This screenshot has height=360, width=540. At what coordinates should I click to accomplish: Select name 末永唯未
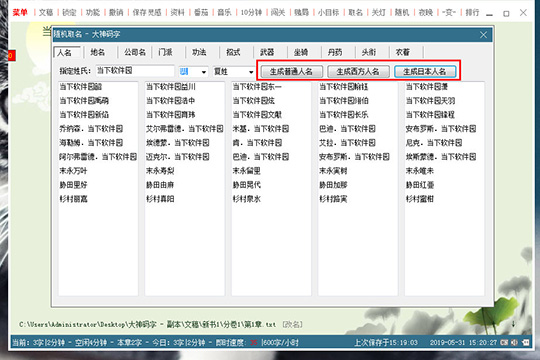(x=420, y=171)
